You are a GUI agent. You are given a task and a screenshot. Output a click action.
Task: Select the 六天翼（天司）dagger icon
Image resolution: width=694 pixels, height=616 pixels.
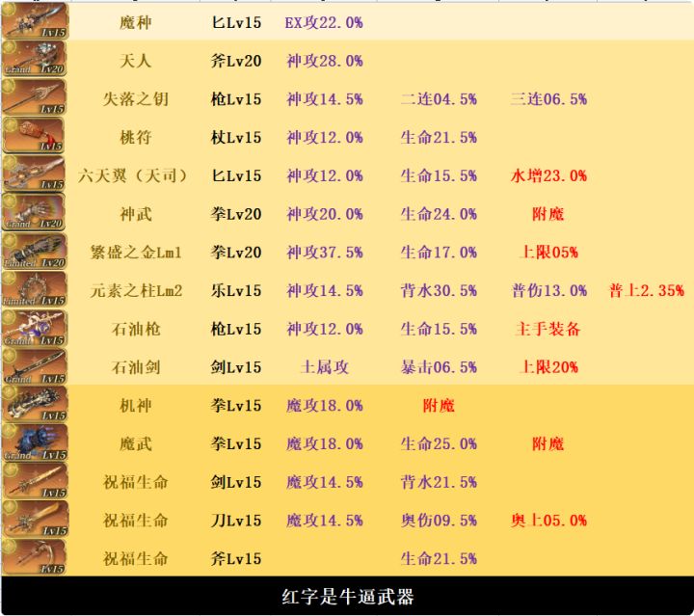point(34,174)
